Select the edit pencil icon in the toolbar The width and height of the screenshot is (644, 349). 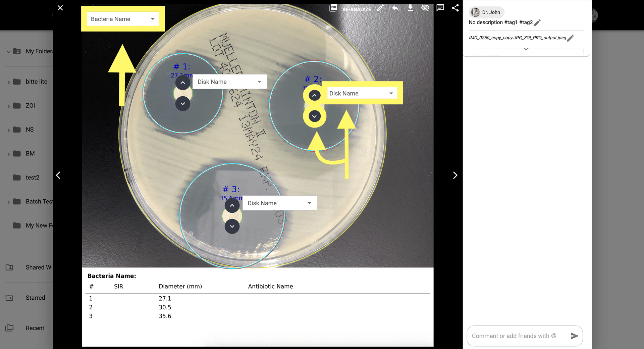pos(380,8)
